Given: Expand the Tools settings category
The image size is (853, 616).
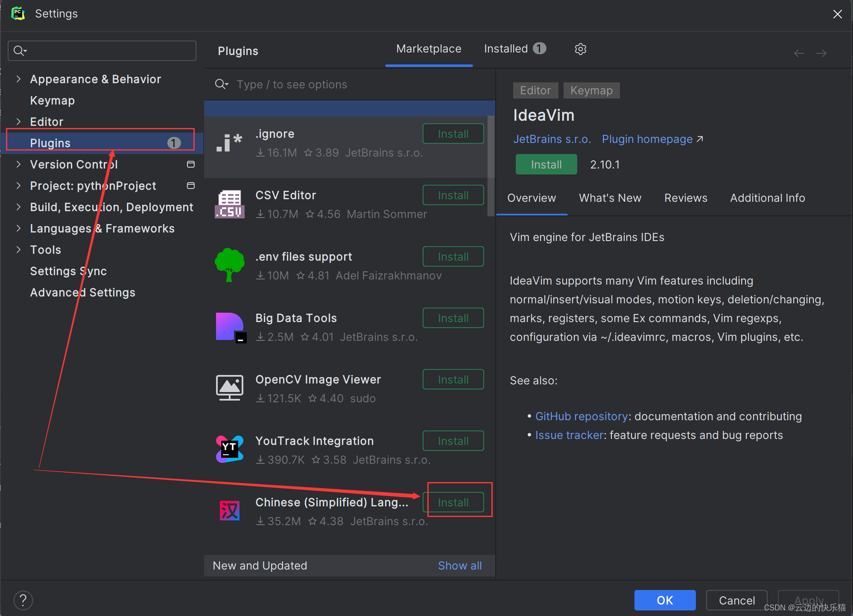Looking at the screenshot, I should (18, 250).
